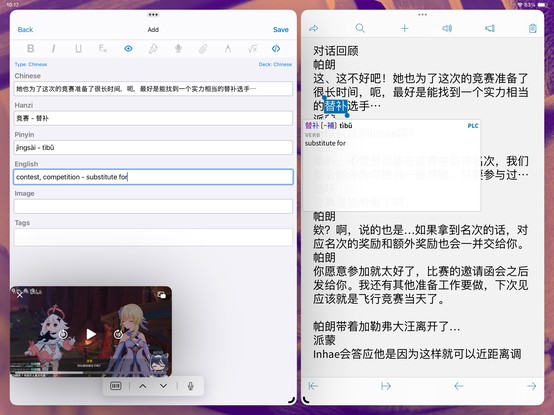
Task: Click the clear formatting icon
Action: click(x=103, y=48)
